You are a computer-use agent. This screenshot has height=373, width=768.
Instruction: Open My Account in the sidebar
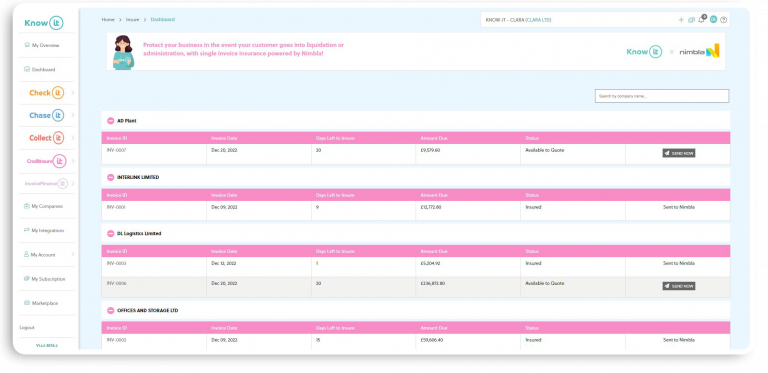coord(40,255)
